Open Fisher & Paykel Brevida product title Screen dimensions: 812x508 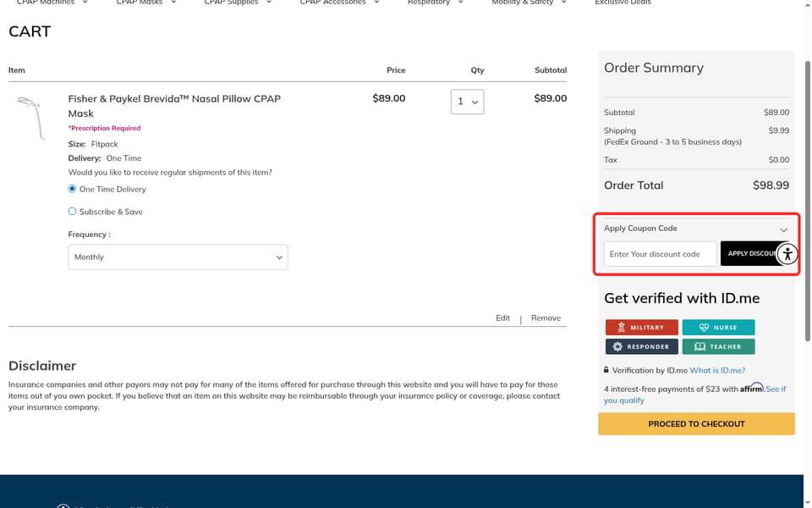pos(174,106)
